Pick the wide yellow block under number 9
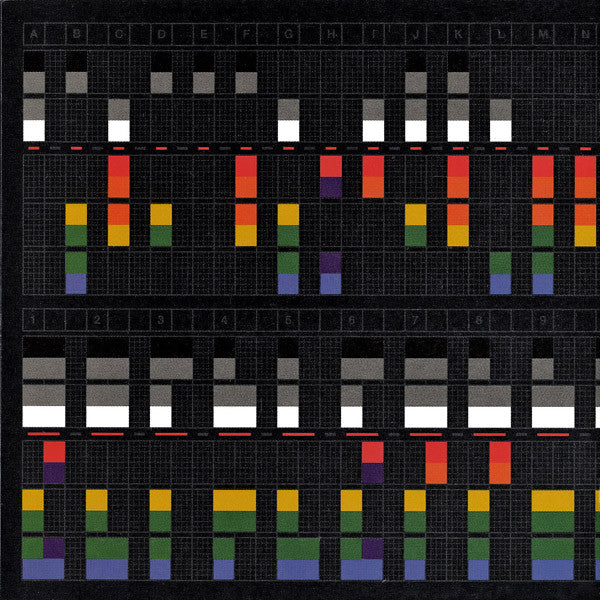Image resolution: width=600 pixels, height=600 pixels. pos(553,501)
